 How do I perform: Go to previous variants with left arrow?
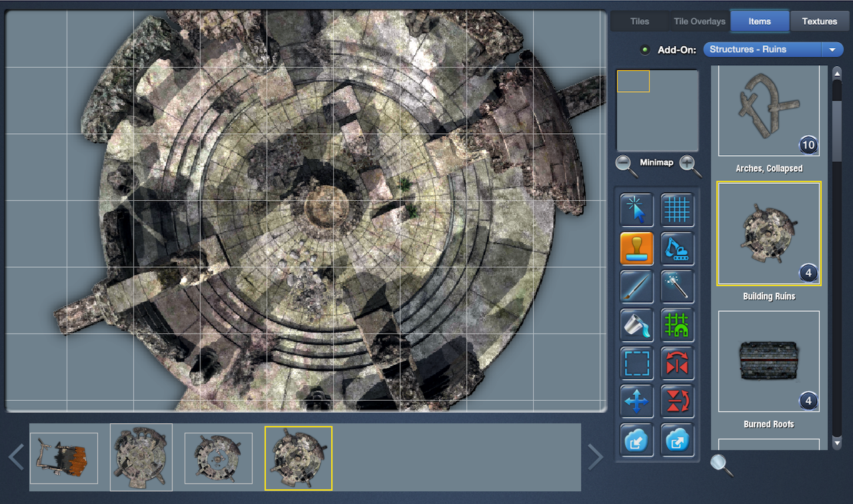[16, 457]
